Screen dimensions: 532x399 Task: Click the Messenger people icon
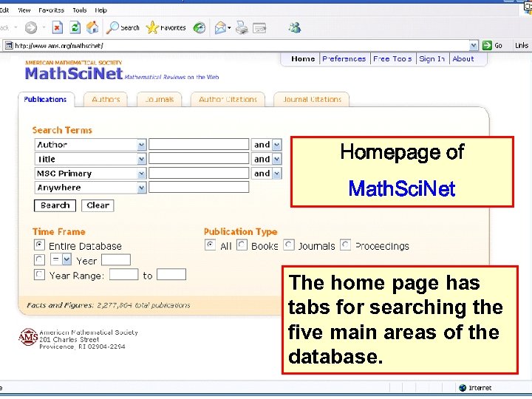click(x=295, y=27)
